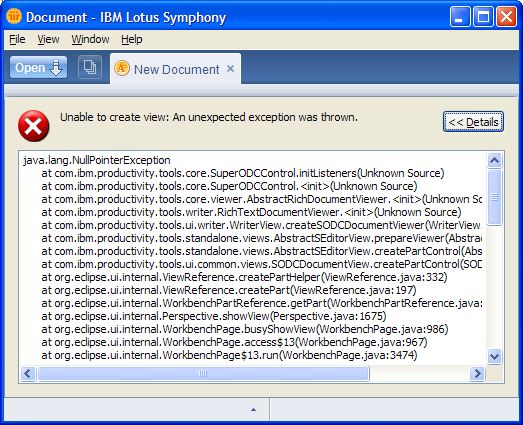Click the WorkbenchPage$13.run stack line
Viewport: 523px width, 425px height.
(x=229, y=355)
